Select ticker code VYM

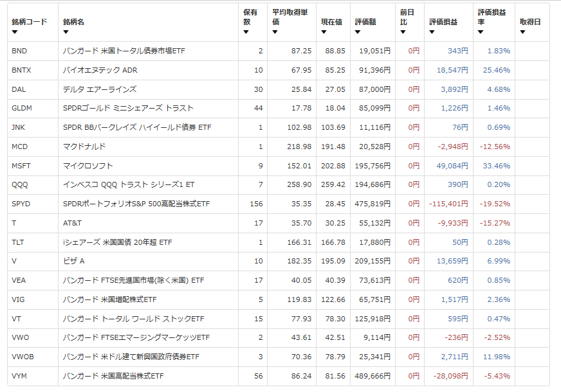[x=19, y=377]
